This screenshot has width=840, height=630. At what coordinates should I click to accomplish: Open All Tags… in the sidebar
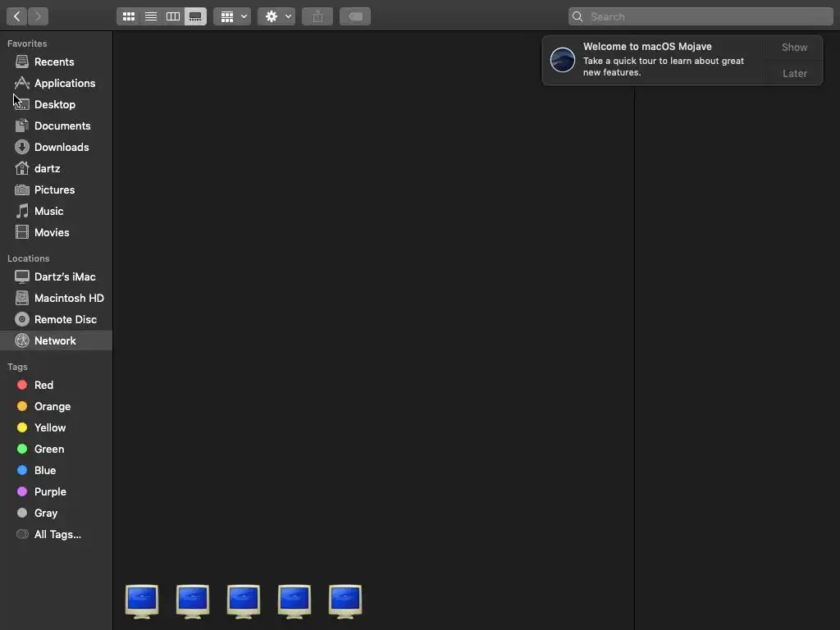(57, 535)
